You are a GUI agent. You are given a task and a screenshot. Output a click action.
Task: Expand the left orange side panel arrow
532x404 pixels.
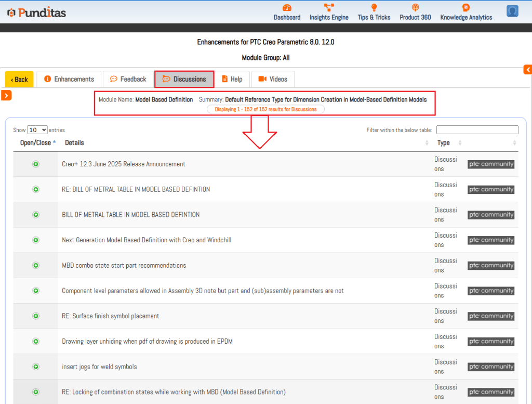[x=6, y=95]
